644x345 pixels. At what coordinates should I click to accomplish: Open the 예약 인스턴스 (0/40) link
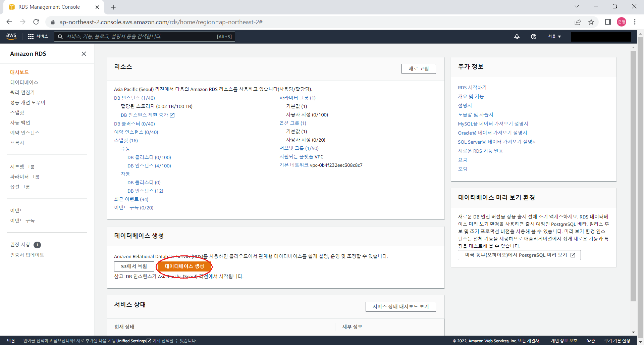(x=136, y=132)
